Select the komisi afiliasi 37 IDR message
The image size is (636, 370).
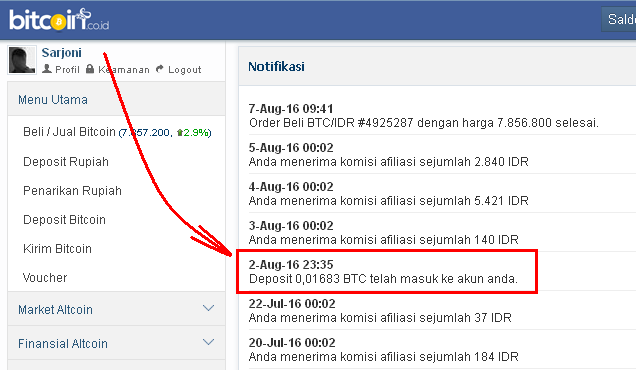tap(380, 317)
